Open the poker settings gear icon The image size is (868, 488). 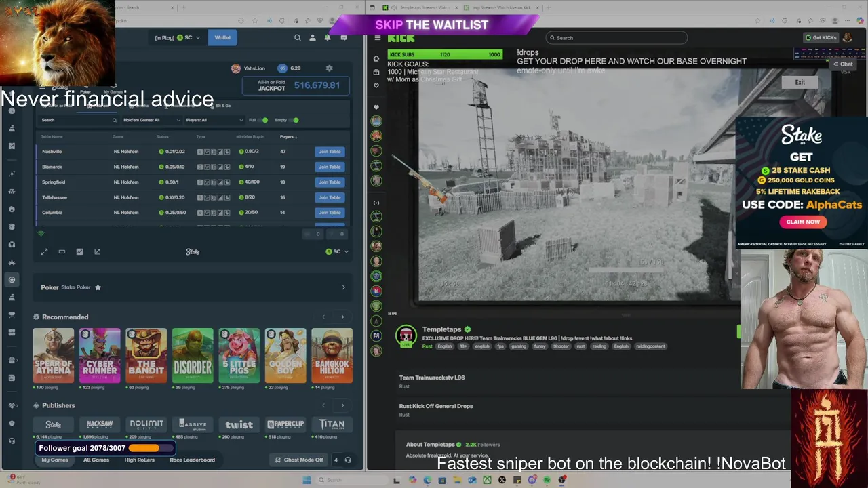click(x=330, y=68)
